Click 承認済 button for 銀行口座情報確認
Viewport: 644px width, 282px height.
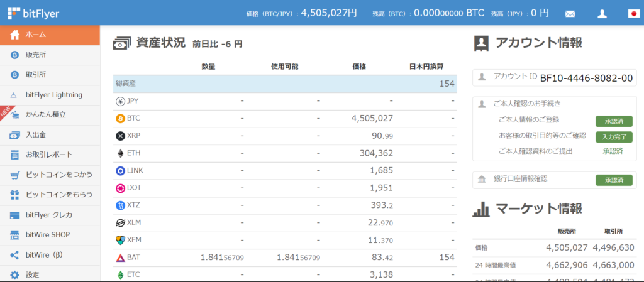pyautogui.click(x=614, y=180)
